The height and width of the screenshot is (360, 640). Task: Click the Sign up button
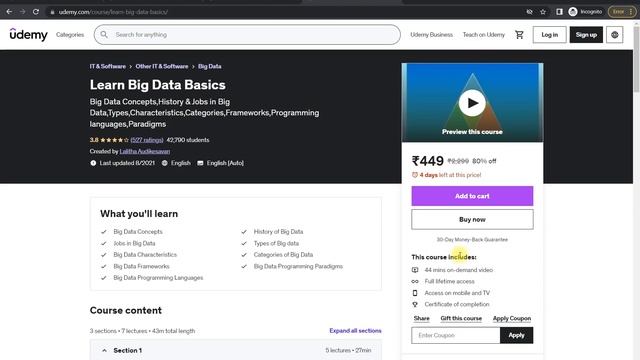(x=586, y=35)
